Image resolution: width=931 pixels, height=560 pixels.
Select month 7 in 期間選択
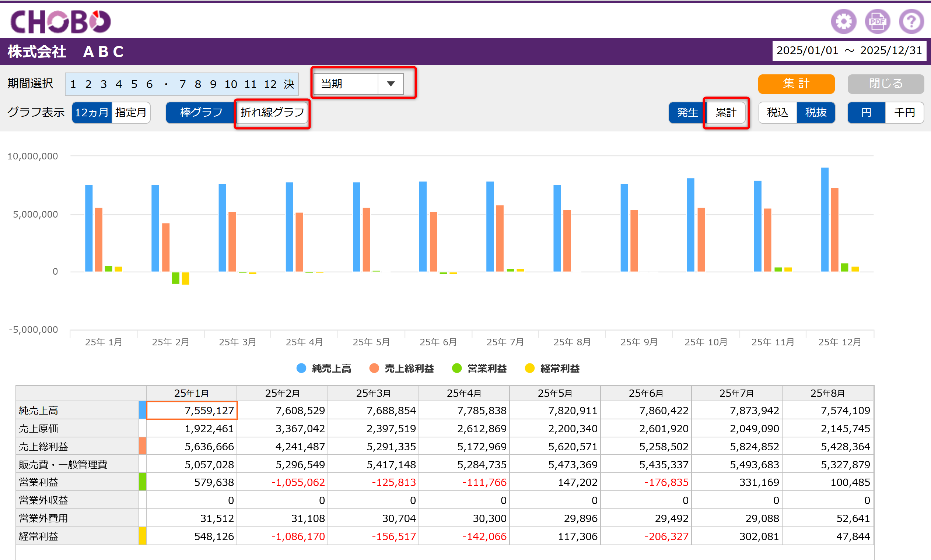tap(183, 84)
